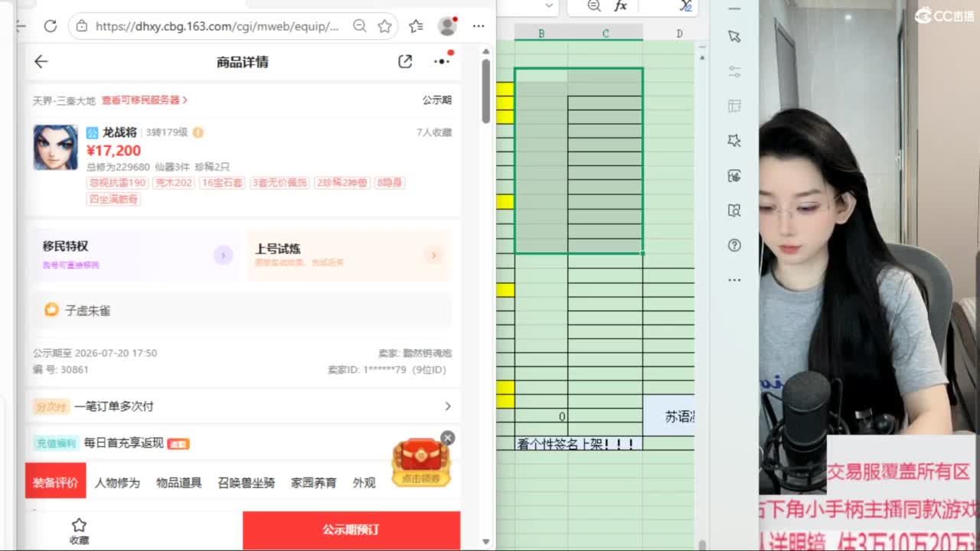Switch to the 物品道具 tab
Viewport: 980px width, 551px height.
tap(179, 483)
